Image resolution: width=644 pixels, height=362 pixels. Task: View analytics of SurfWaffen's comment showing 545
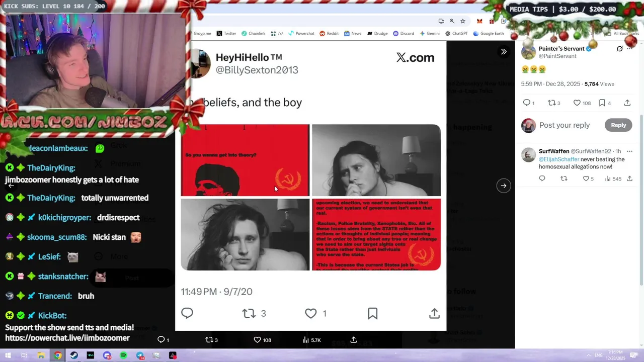pyautogui.click(x=613, y=178)
